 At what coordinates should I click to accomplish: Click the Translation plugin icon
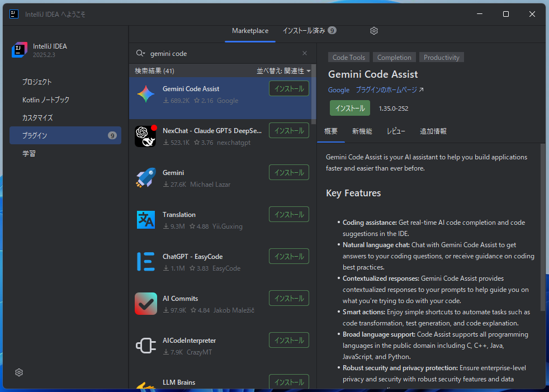pos(146,220)
